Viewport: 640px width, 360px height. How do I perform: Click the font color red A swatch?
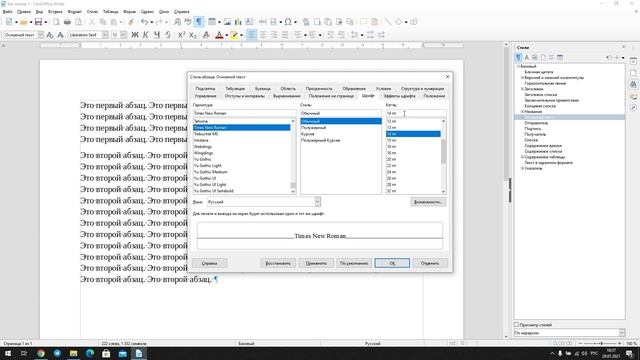219,35
